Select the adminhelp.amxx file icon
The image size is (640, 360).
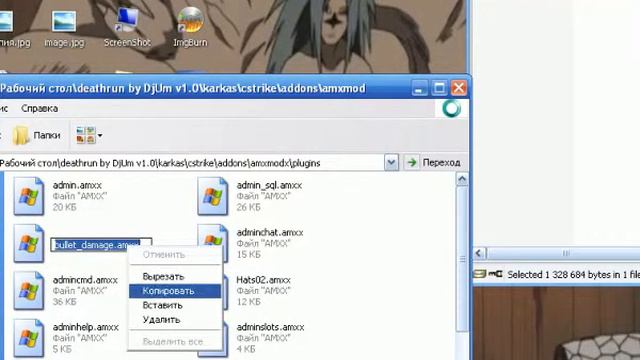(29, 338)
